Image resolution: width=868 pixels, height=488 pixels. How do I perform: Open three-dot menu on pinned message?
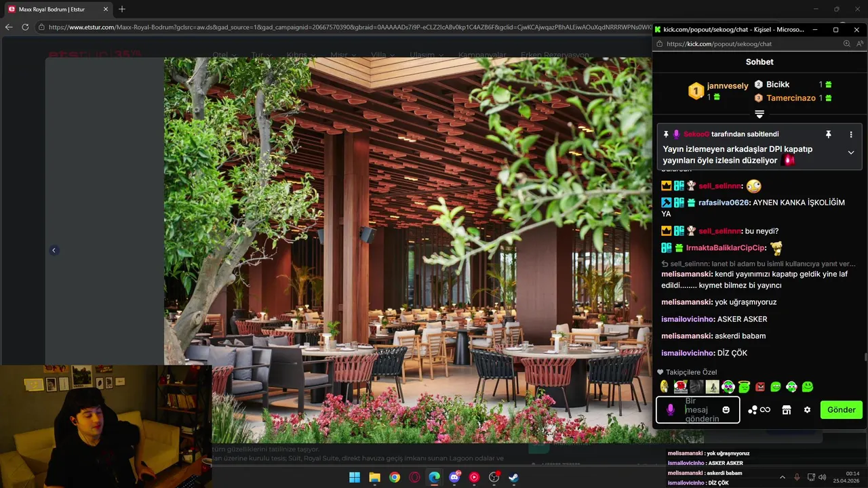[851, 134]
